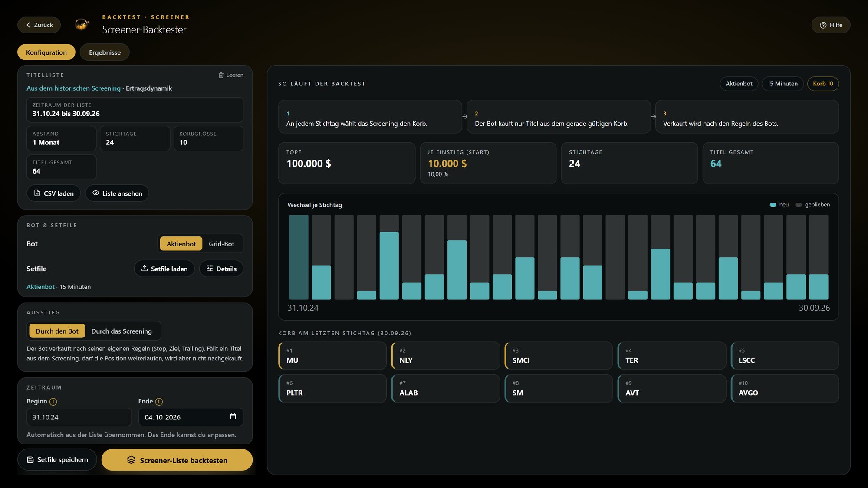868x488 pixels.
Task: Switch to the Ergebnisse tab
Action: coord(105,52)
